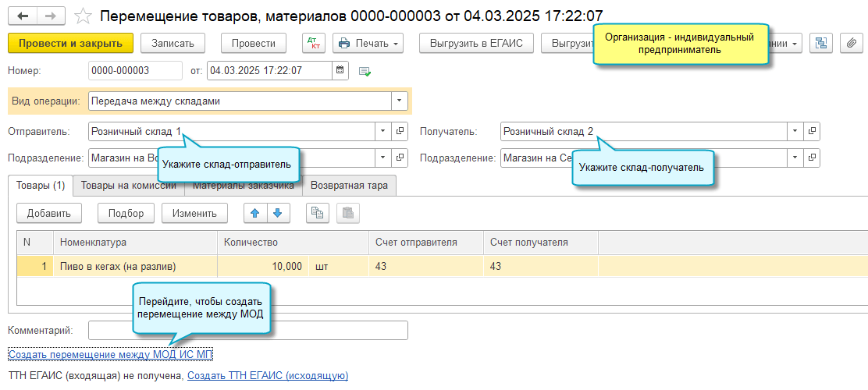Select the quantity cell 10,000
Image resolution: width=868 pixels, height=390 pixels.
click(264, 267)
